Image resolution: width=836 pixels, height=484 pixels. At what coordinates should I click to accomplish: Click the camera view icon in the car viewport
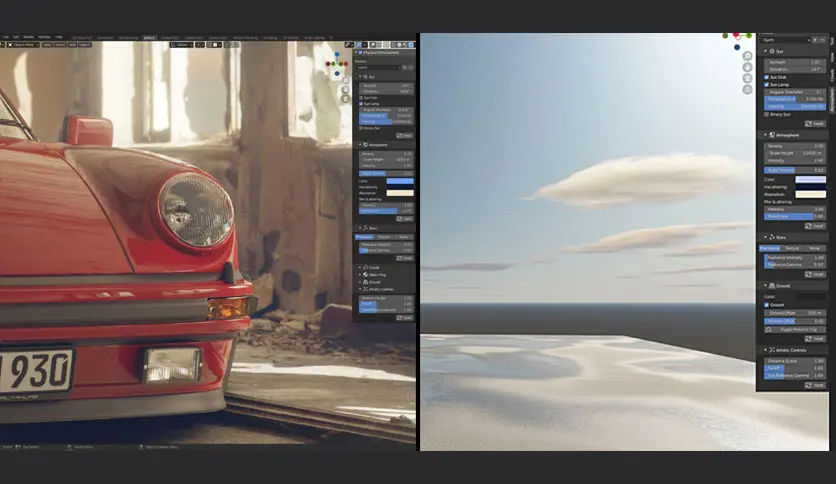point(345,99)
